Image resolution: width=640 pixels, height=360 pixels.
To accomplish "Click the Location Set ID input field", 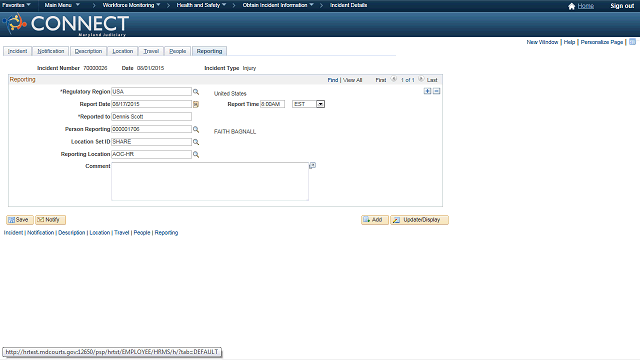I will click(x=151, y=142).
